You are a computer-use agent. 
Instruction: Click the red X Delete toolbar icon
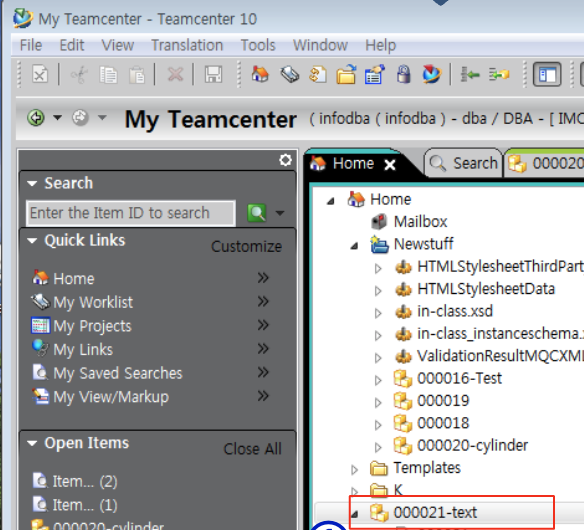(x=175, y=74)
